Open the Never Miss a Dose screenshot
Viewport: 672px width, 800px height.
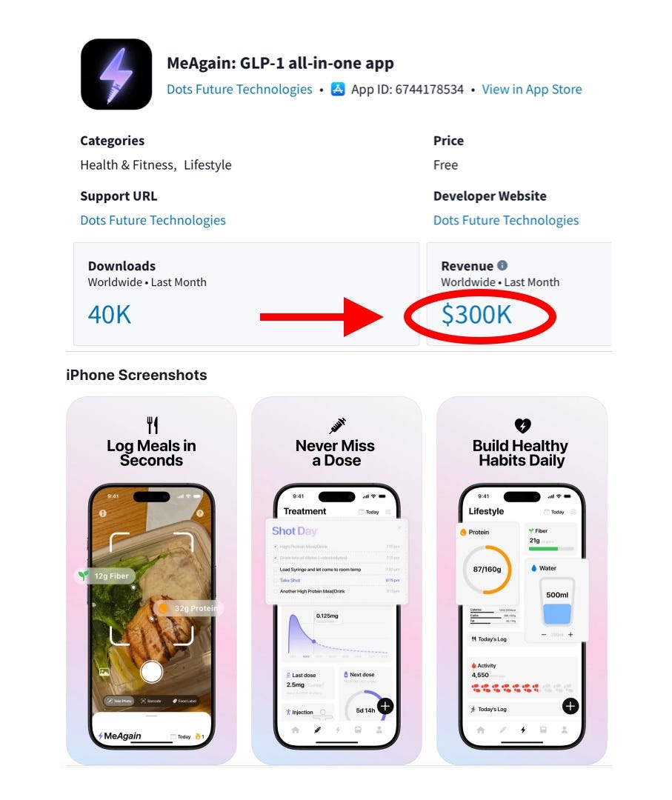337,580
